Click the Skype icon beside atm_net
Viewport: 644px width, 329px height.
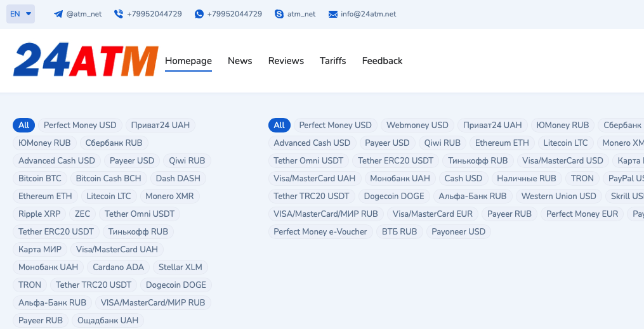tap(279, 14)
